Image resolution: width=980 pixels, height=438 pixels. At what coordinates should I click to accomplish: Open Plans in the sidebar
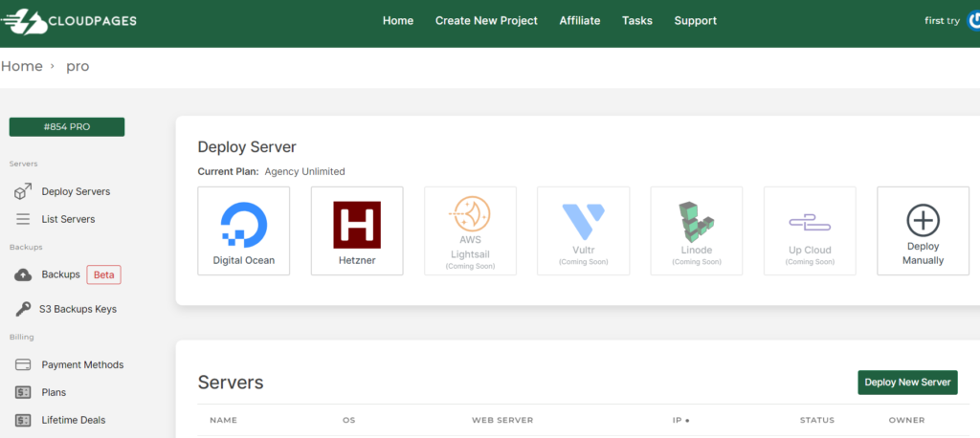tap(54, 392)
